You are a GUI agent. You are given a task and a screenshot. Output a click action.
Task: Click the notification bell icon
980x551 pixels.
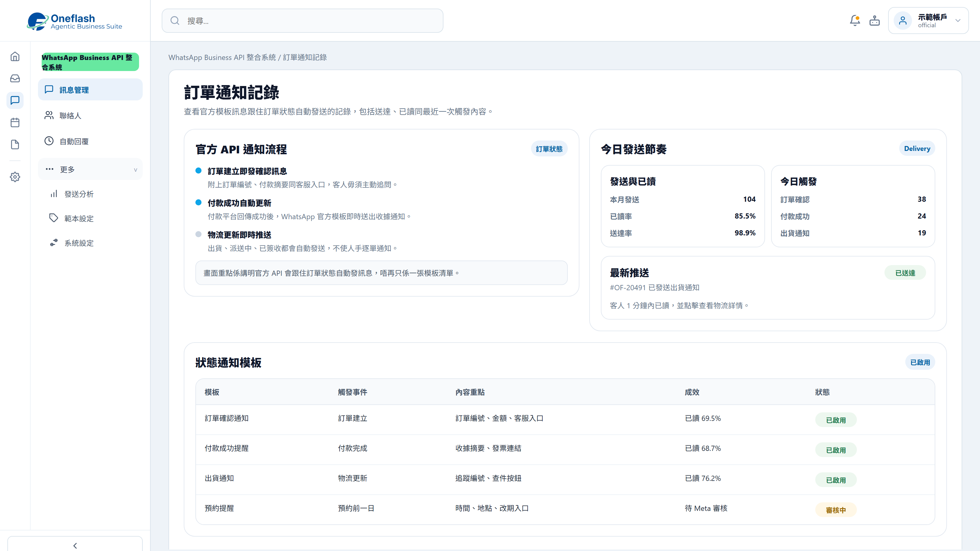pyautogui.click(x=855, y=21)
